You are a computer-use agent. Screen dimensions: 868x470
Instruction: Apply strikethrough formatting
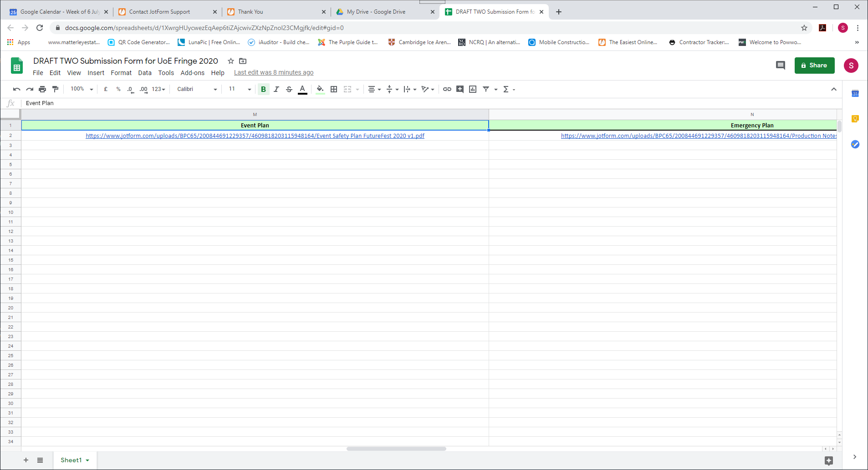pyautogui.click(x=289, y=89)
